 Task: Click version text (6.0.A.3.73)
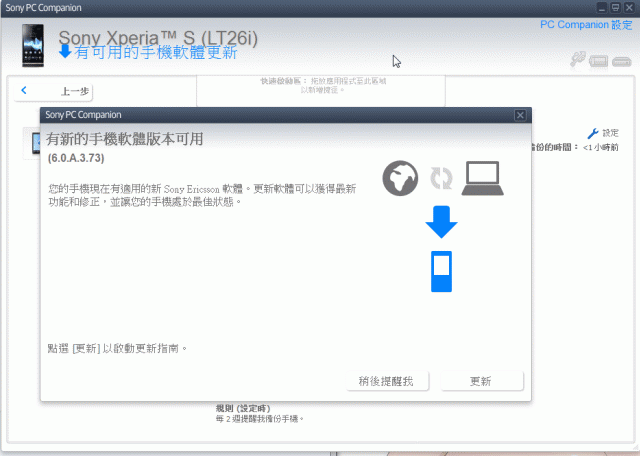[x=76, y=158]
